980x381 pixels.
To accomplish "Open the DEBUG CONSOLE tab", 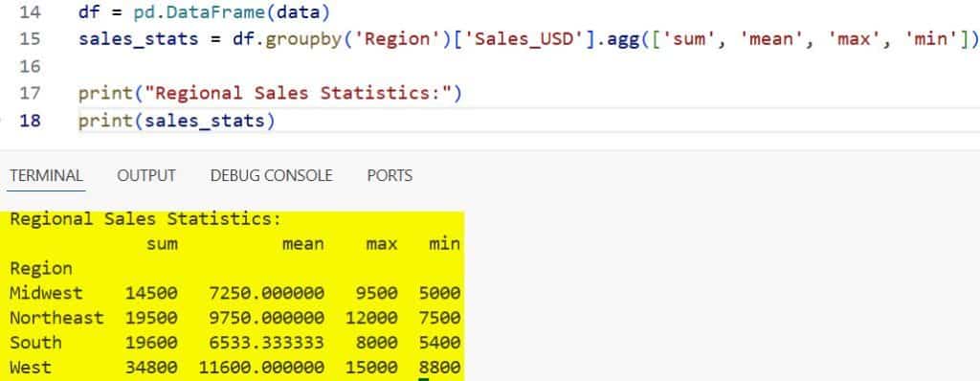I will 271,176.
